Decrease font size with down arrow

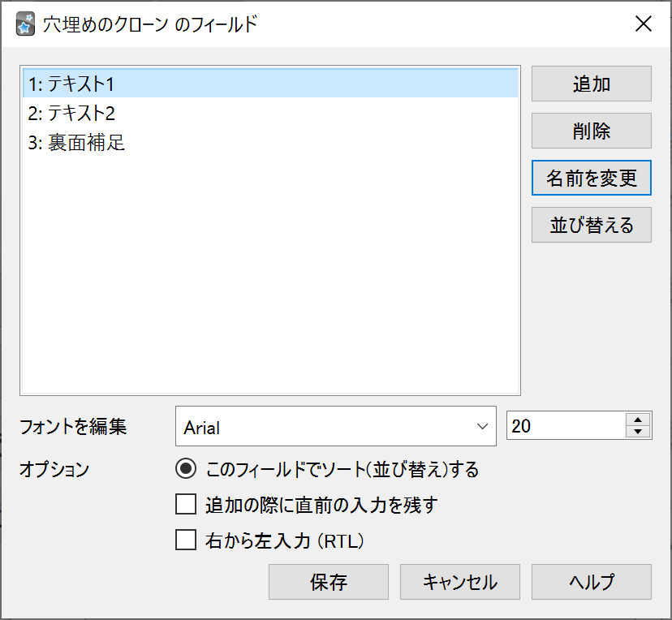[638, 431]
